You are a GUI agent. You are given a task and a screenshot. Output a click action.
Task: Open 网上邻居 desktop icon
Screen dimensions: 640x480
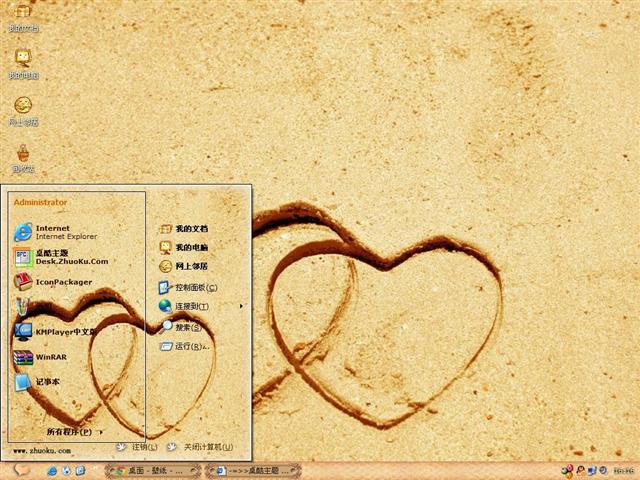click(x=22, y=109)
